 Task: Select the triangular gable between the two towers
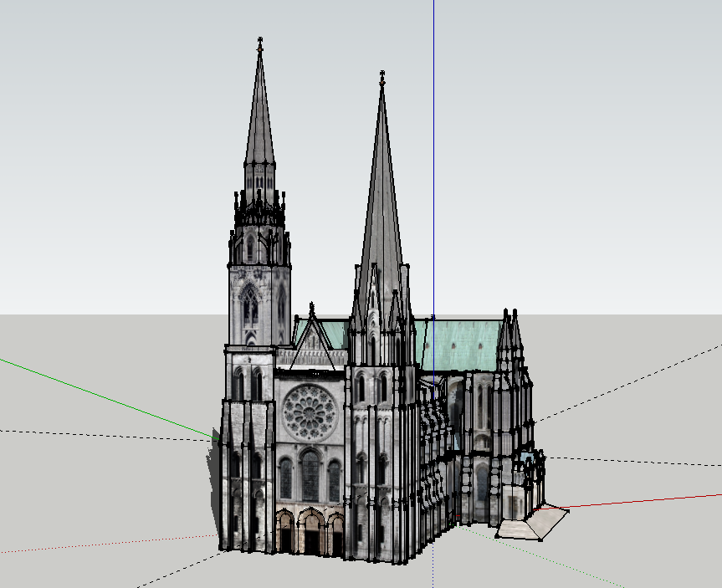[x=313, y=343]
